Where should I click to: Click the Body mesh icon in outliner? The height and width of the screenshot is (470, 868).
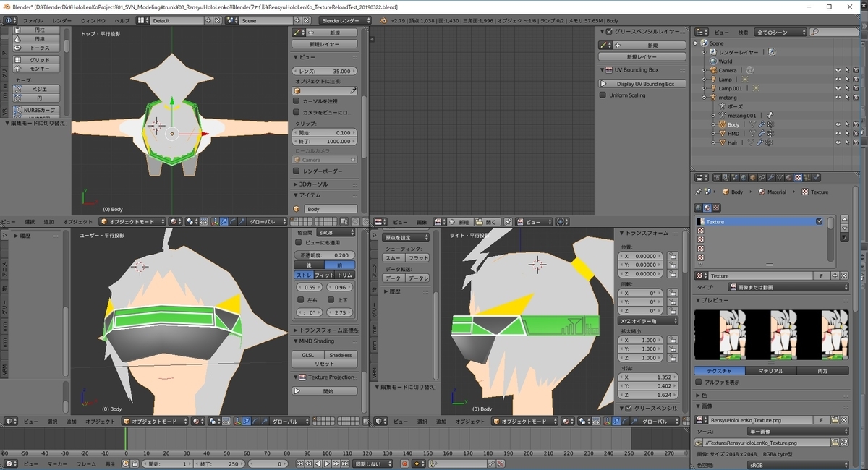tap(722, 124)
